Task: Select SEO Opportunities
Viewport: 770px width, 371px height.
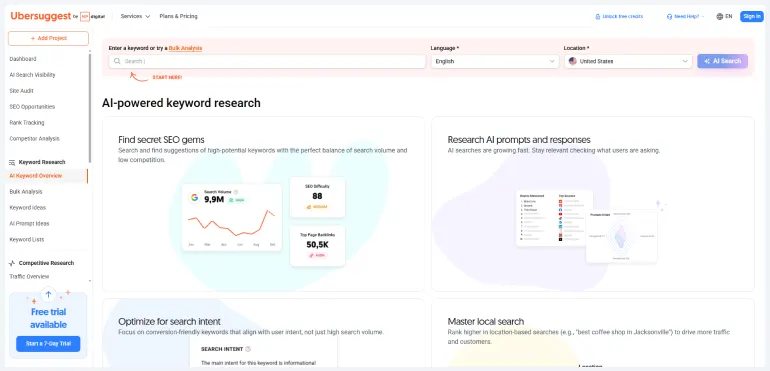Action: (x=32, y=107)
